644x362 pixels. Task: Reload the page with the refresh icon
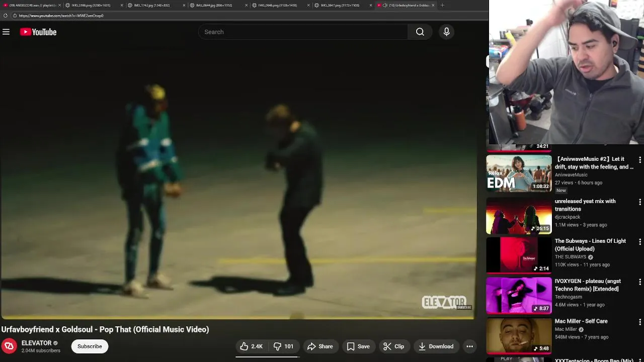pos(5,16)
